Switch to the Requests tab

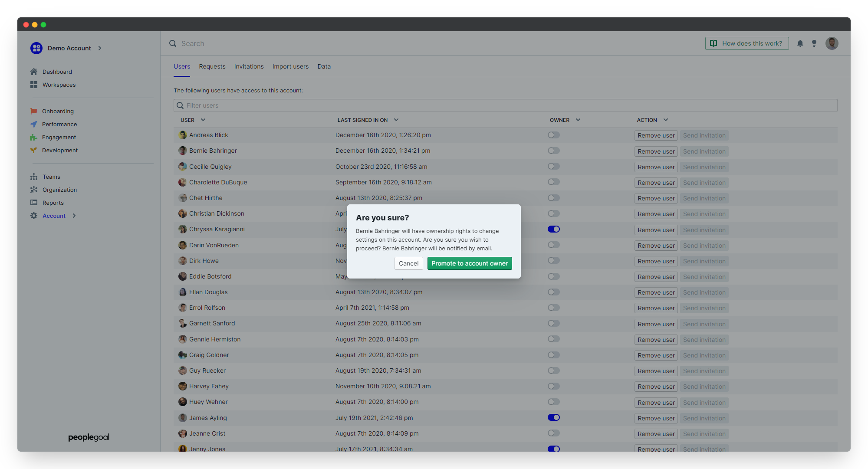point(212,66)
